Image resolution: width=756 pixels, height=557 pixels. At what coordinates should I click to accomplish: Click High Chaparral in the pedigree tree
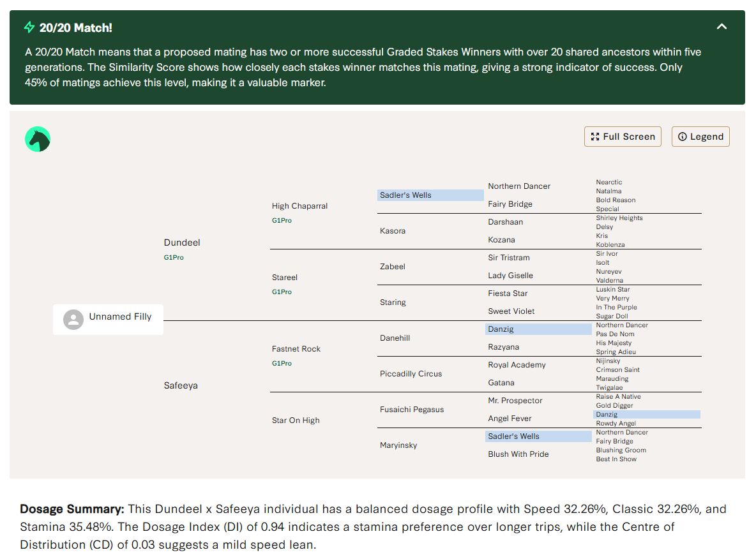pyautogui.click(x=299, y=206)
